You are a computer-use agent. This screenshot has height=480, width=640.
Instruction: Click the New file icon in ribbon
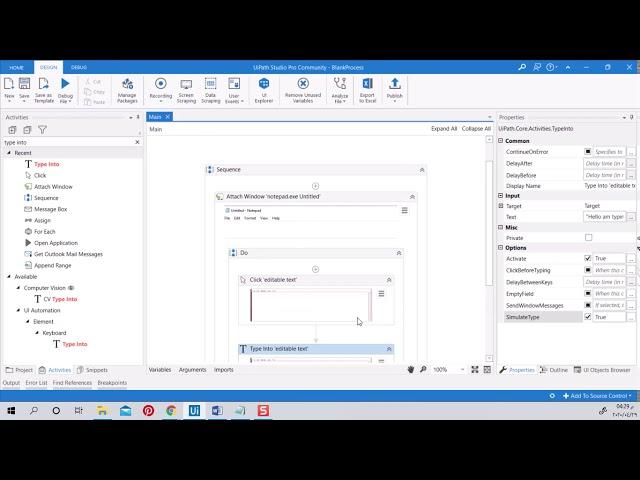9,84
